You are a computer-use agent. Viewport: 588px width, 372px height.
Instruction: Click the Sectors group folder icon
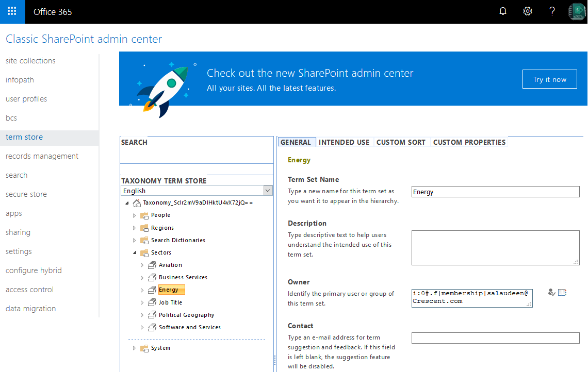point(144,253)
